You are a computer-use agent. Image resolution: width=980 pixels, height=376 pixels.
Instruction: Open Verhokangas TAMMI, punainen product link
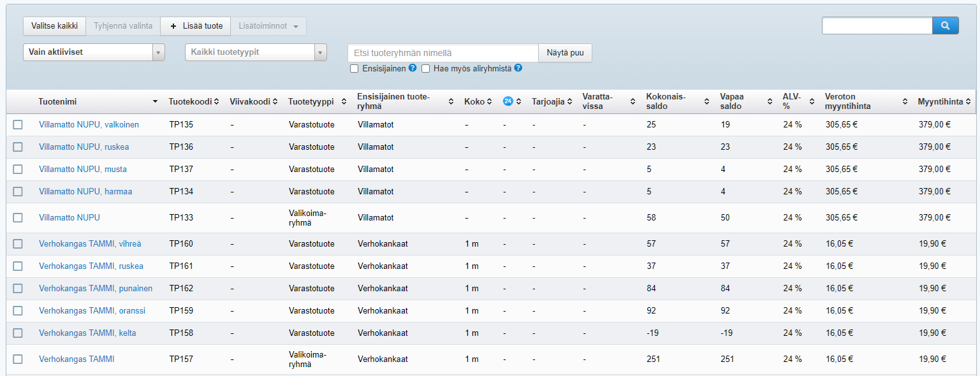[x=96, y=288]
